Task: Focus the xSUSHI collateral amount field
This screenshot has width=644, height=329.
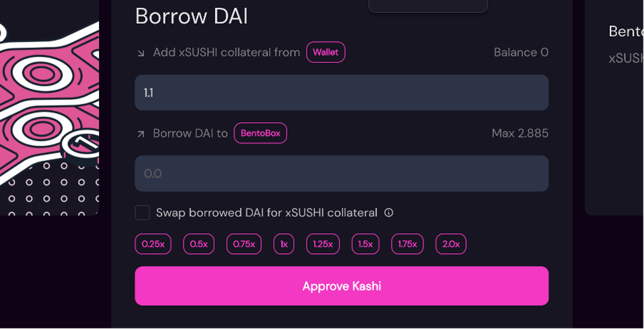Action: (x=341, y=93)
